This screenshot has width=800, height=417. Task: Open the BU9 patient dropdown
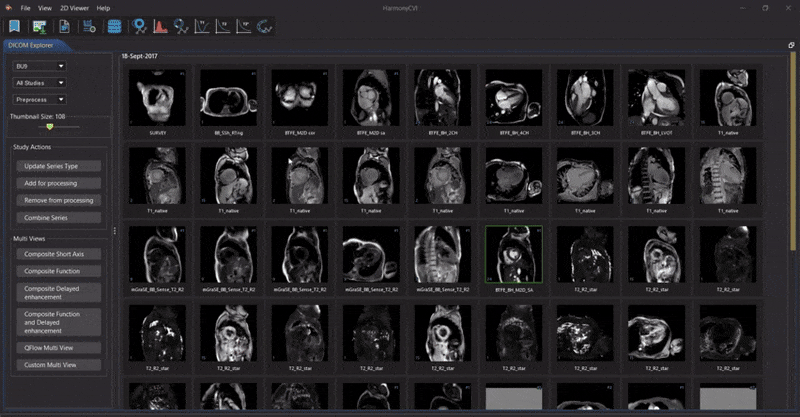click(39, 66)
